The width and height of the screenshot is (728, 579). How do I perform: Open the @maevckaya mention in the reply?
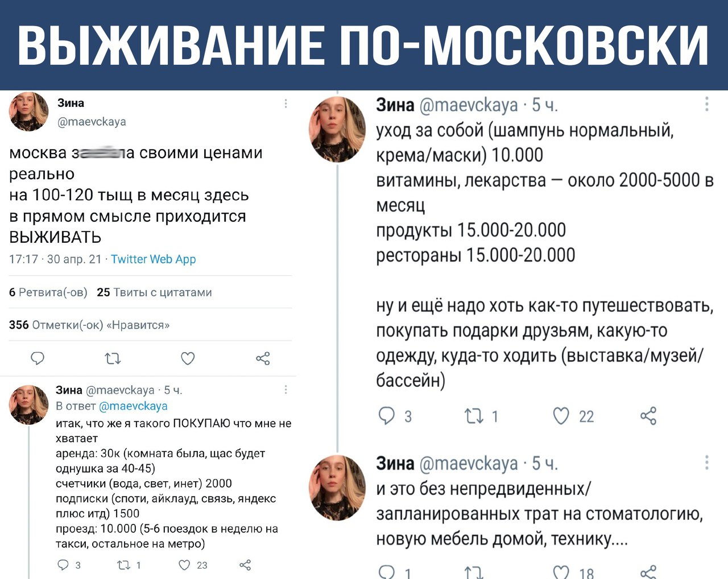[133, 406]
